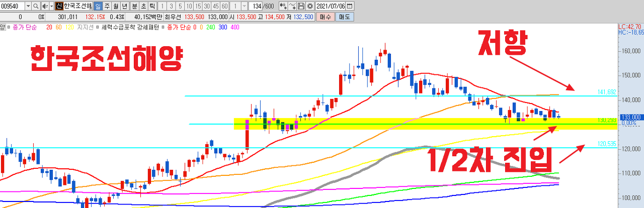Open the dropdown arrow beside the speaker icon
644x208 pixels.
click(52, 6)
